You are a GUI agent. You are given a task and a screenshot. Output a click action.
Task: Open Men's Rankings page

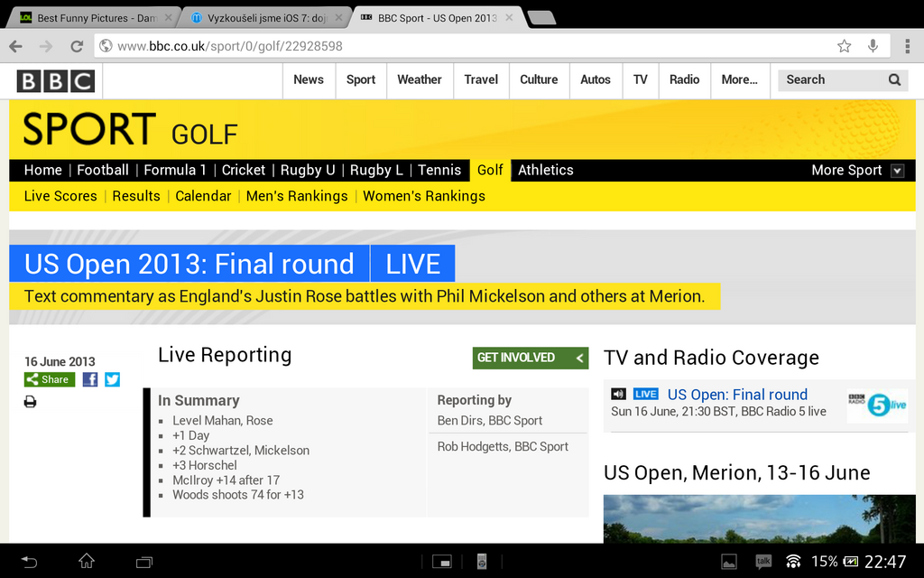[x=296, y=196]
